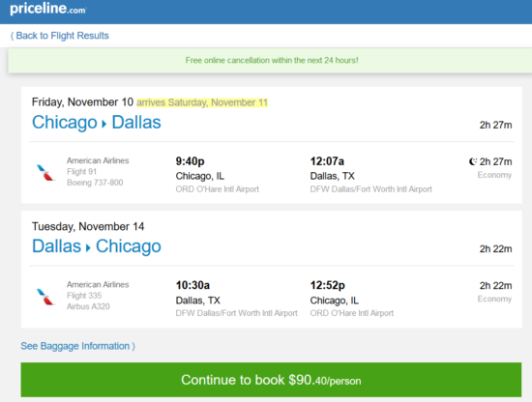Click the free online cancellation banner
This screenshot has height=402, width=532.
271,60
